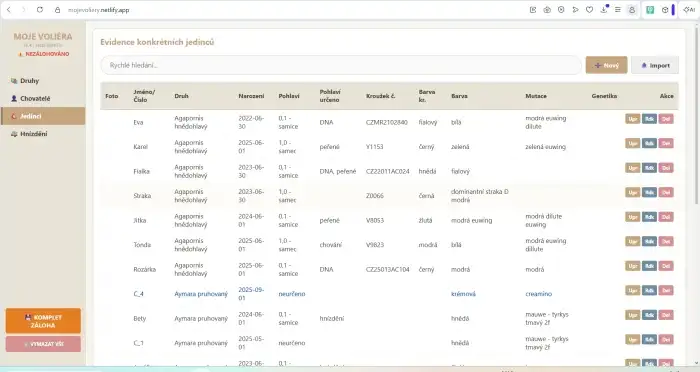The width and height of the screenshot is (700, 372).
Task: Click ring number CZMR2102840
Action: 387,122
